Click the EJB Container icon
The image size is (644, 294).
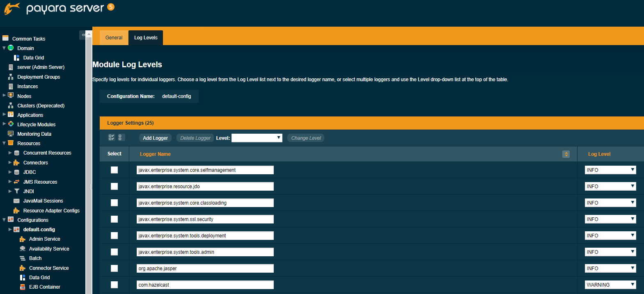click(x=23, y=287)
